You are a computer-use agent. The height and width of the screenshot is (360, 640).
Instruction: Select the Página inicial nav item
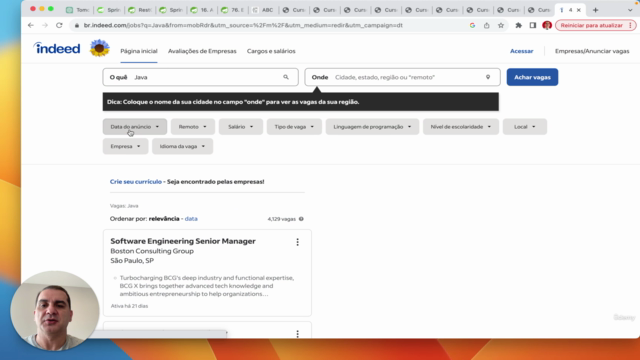tap(139, 51)
